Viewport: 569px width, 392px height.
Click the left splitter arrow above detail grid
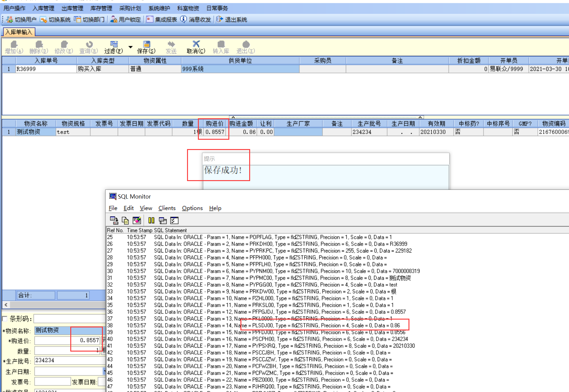coord(233,117)
